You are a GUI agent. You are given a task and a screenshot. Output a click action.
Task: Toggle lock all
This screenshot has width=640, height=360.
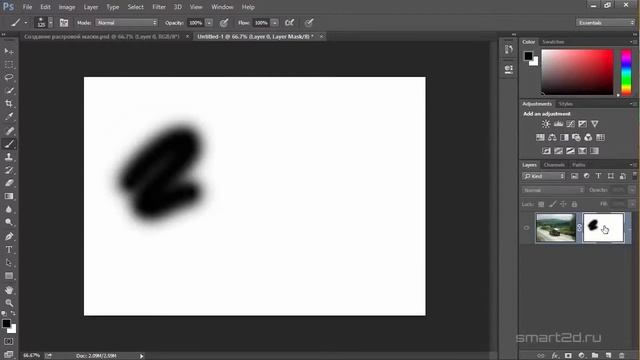tap(574, 204)
